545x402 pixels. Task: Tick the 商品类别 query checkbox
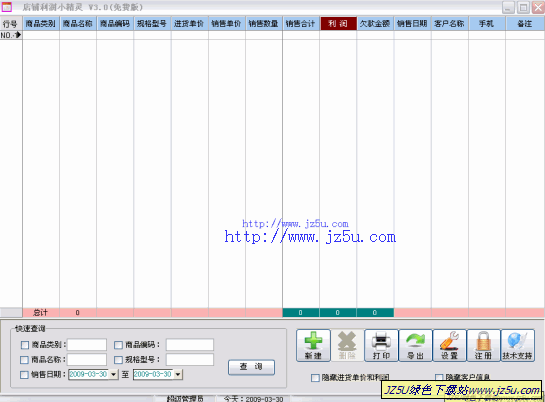pos(25,345)
